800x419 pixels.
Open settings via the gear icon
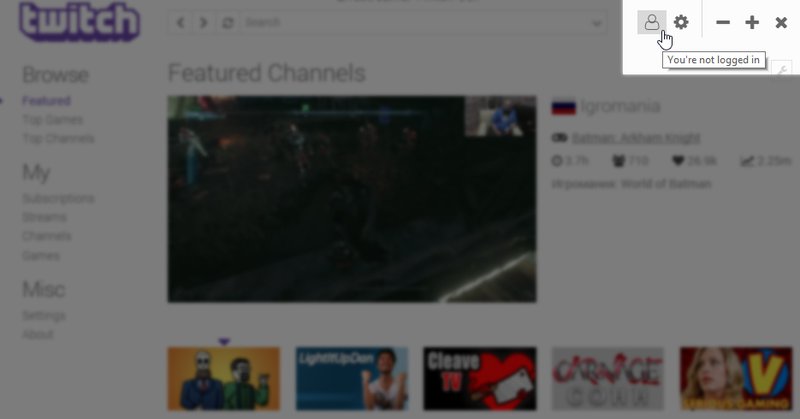click(x=681, y=22)
